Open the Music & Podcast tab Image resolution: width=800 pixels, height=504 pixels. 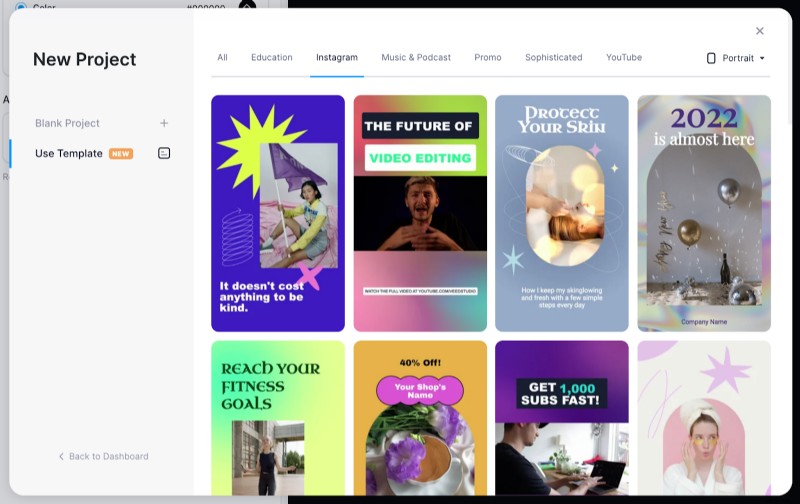(416, 57)
